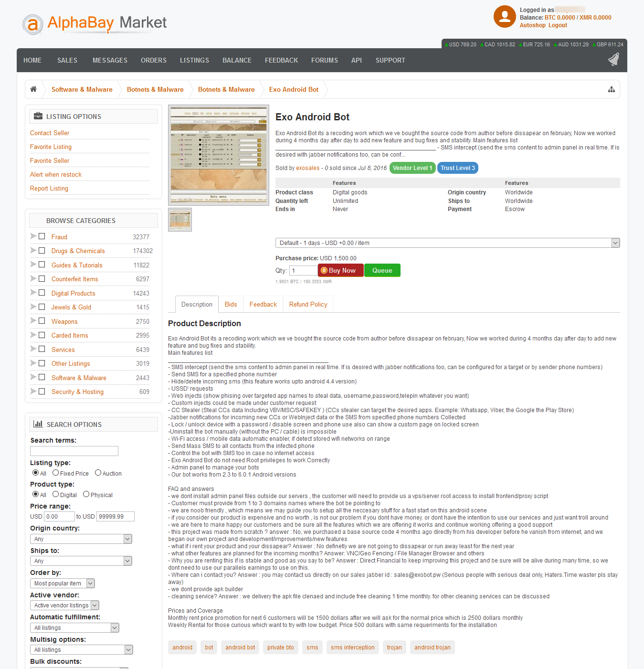Open the exosales vendor link

pyautogui.click(x=308, y=168)
